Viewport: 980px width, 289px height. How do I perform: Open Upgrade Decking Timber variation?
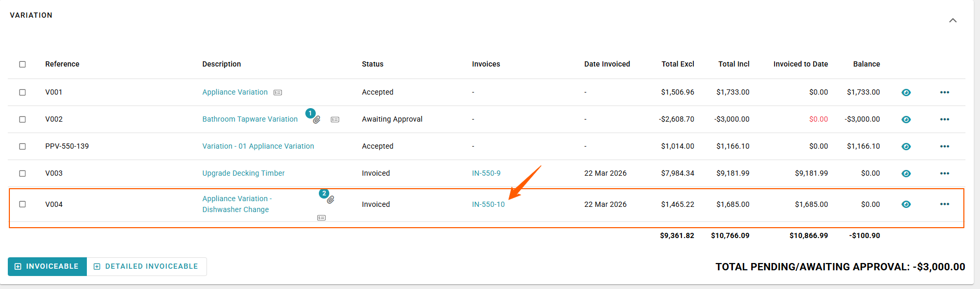243,173
